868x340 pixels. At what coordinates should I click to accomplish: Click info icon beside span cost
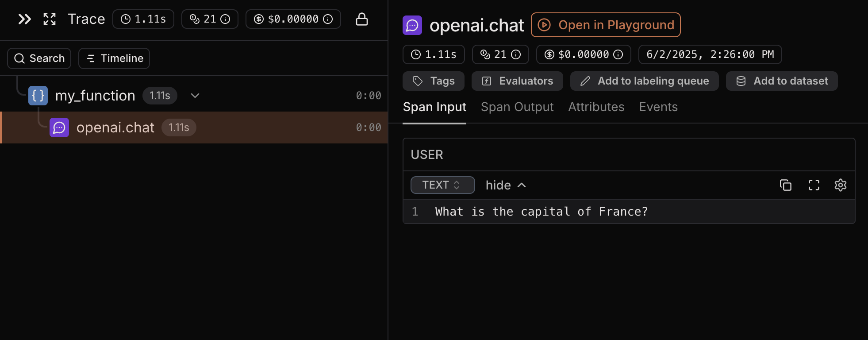(x=618, y=54)
